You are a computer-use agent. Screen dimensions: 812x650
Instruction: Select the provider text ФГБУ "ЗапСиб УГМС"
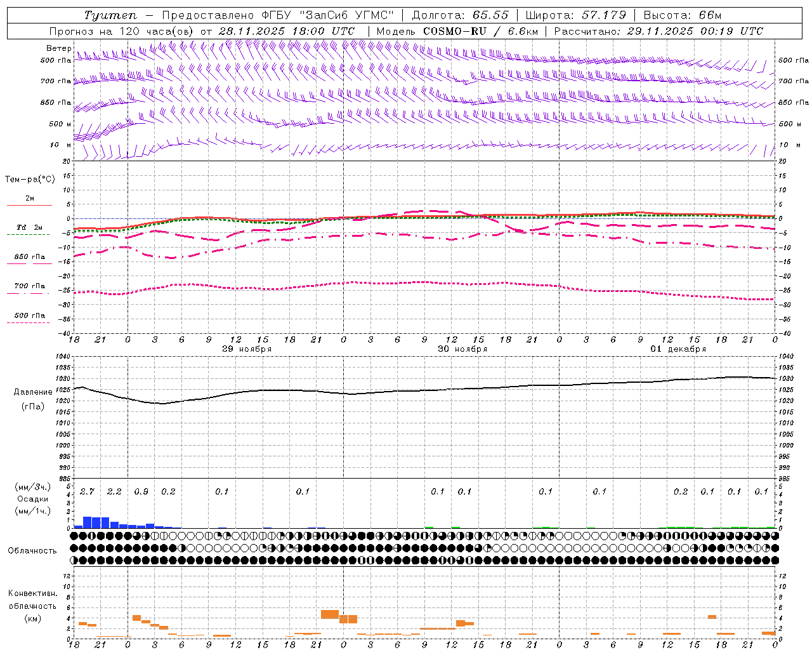pos(327,15)
